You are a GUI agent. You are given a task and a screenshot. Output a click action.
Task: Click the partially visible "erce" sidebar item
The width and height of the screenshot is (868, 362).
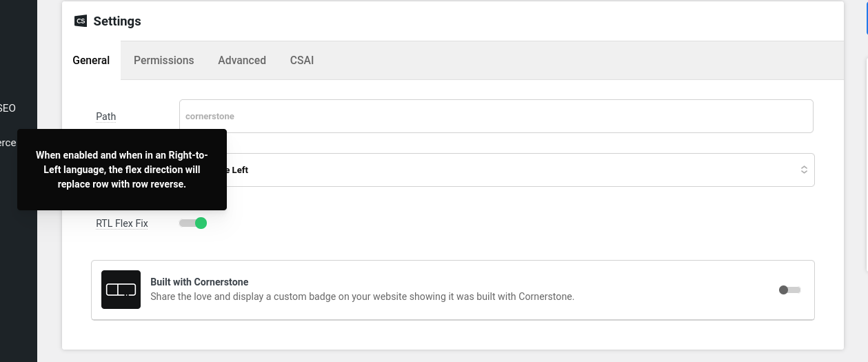(8, 143)
